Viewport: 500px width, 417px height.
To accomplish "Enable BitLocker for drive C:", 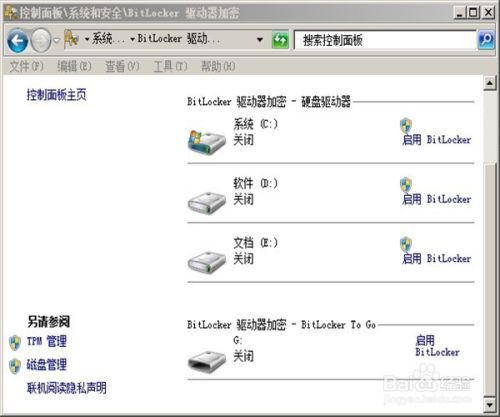I will 436,140.
